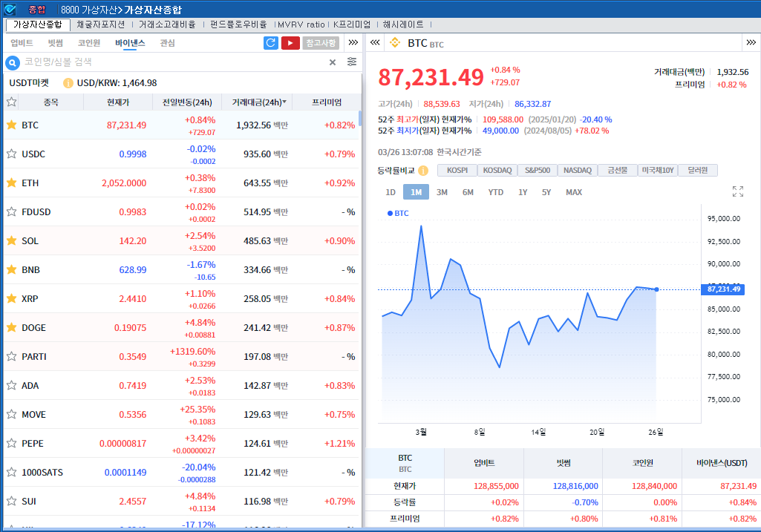Expand left panel with >>> chevron
This screenshot has height=532, width=761.
pyautogui.click(x=353, y=43)
